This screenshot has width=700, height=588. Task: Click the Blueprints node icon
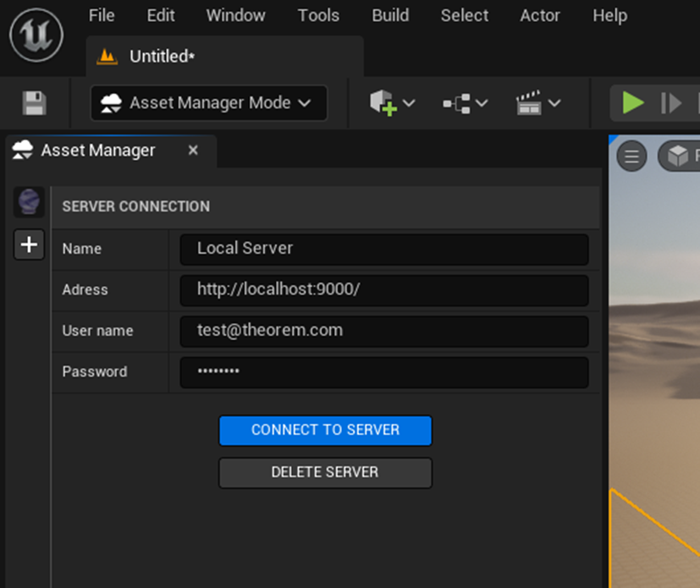tap(456, 103)
